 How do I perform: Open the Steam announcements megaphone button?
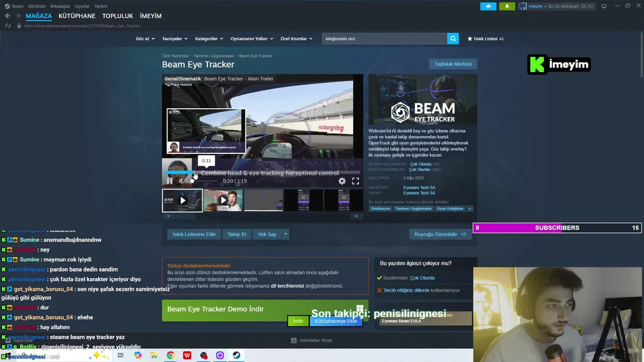pyautogui.click(x=488, y=6)
